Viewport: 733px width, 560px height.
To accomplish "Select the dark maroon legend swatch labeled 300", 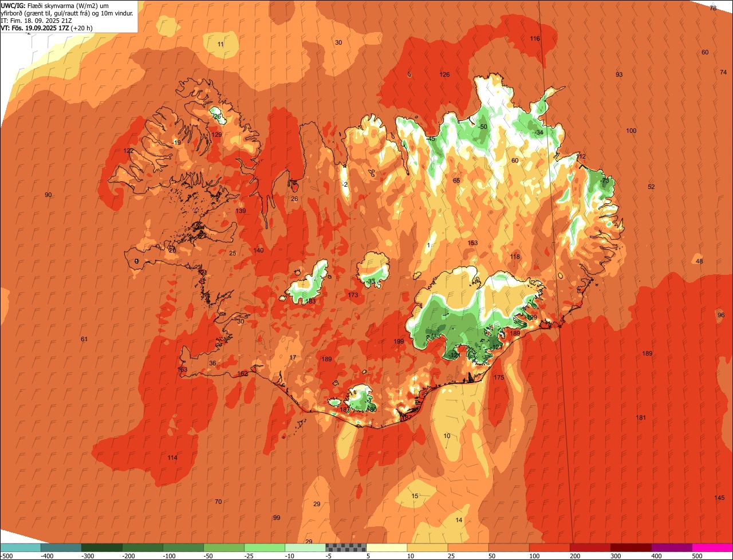I will 630,548.
